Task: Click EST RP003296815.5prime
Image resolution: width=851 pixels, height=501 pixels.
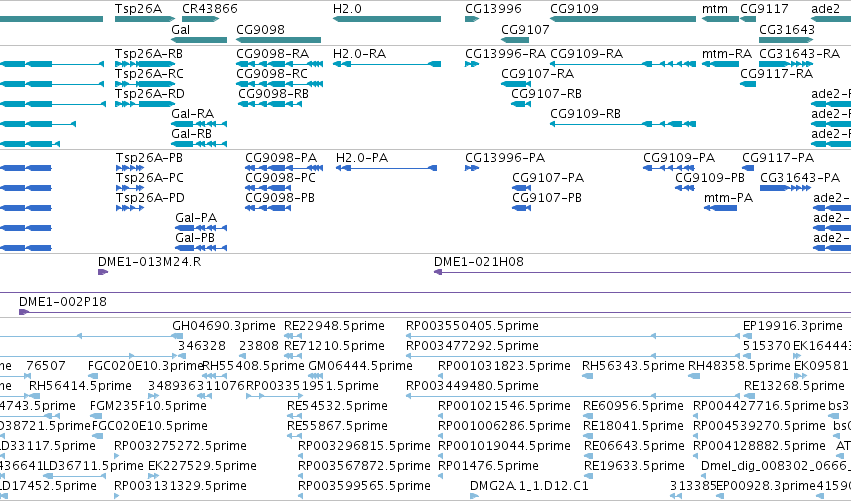Action: (x=364, y=447)
